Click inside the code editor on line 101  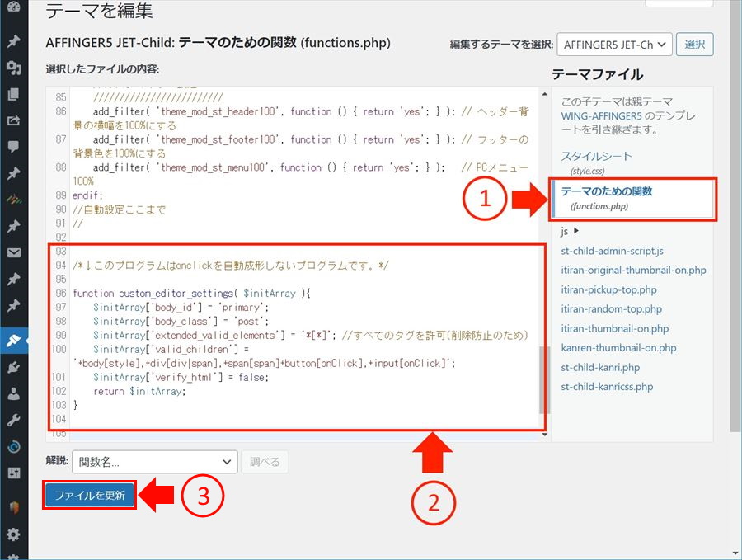coord(247,377)
